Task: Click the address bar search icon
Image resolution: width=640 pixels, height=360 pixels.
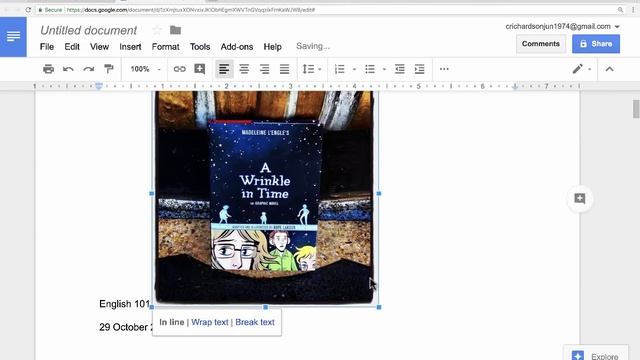Action: [620, 10]
